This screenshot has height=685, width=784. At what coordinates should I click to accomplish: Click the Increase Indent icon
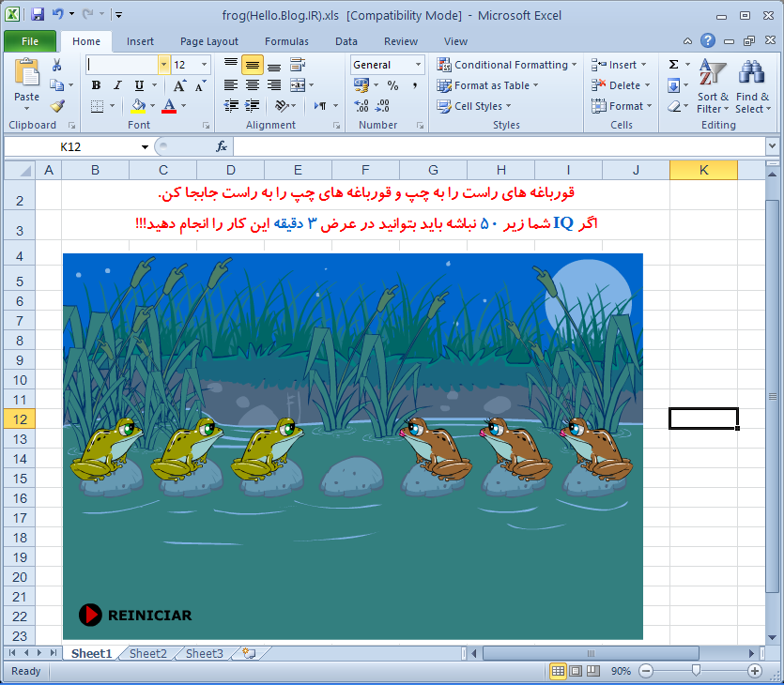[274, 106]
